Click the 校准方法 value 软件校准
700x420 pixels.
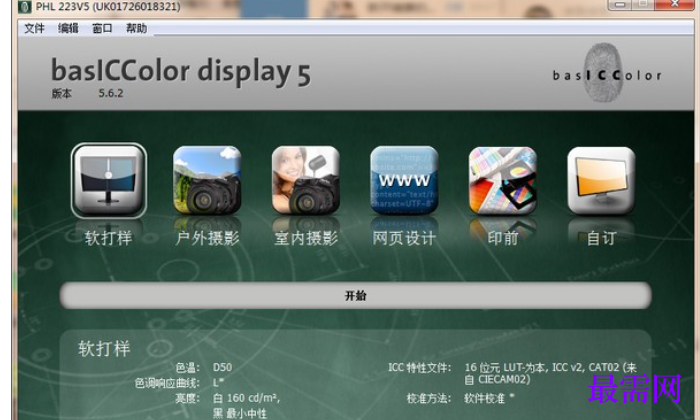point(489,398)
